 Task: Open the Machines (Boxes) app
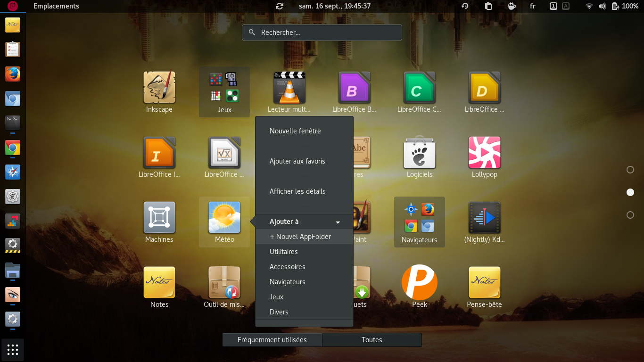tap(159, 218)
